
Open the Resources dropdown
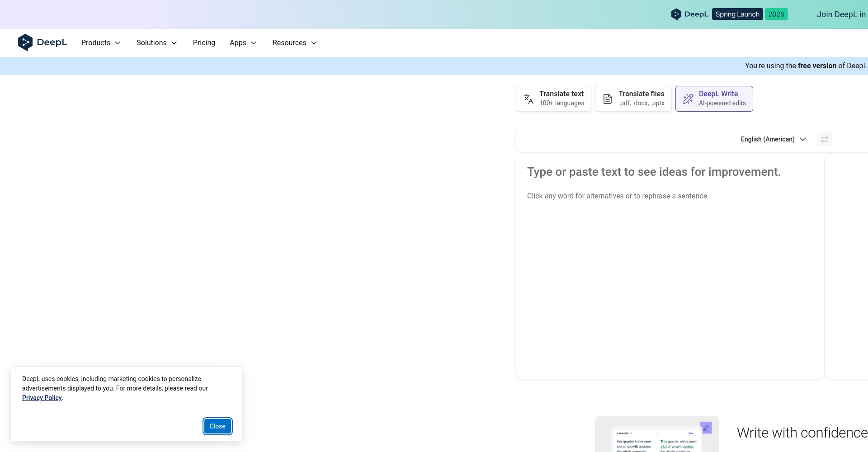(x=294, y=43)
